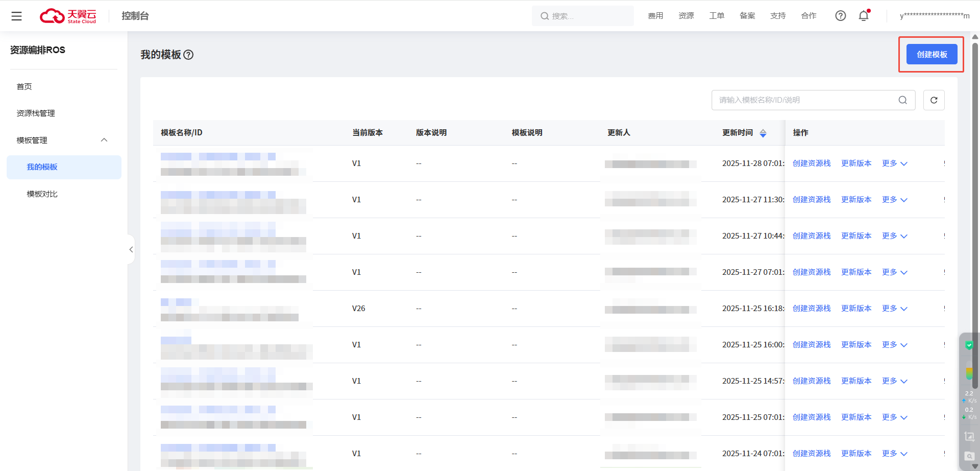
Task: Click the refresh icon button next to search
Action: coord(934,100)
